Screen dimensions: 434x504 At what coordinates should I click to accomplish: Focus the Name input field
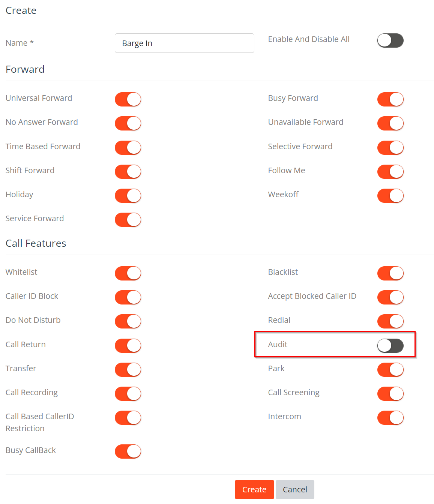[184, 43]
